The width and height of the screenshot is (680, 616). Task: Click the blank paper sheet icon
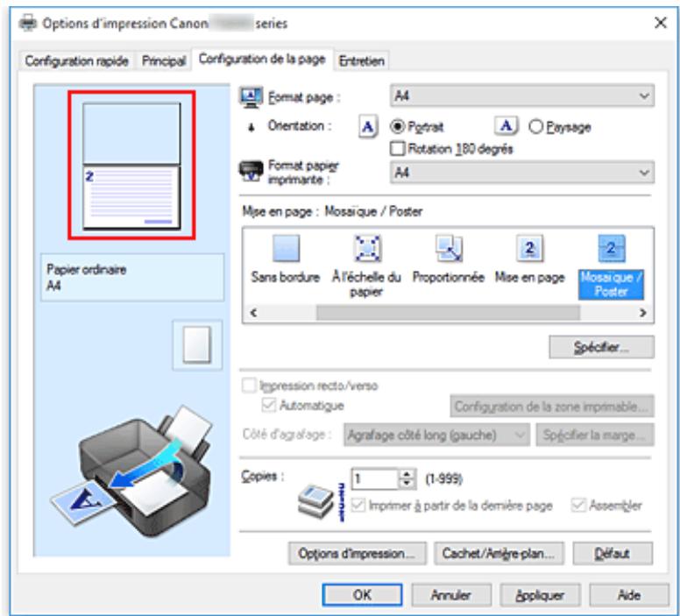[197, 345]
